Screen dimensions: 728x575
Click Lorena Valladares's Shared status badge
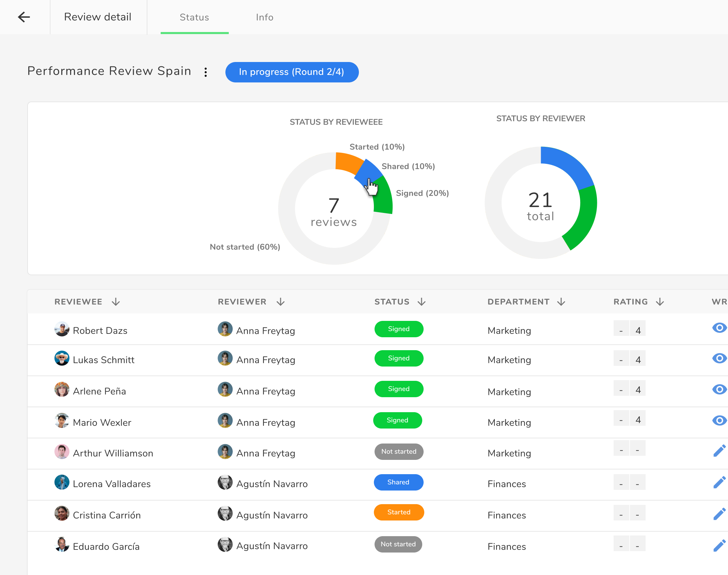[x=398, y=482]
